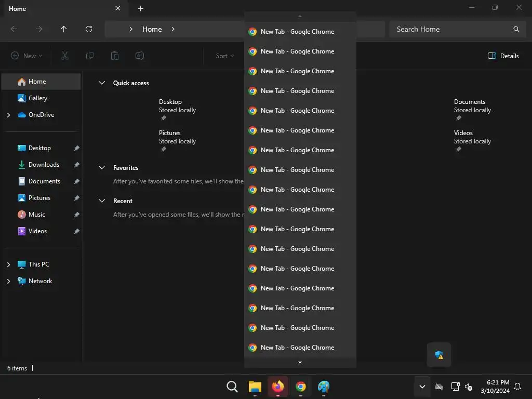Click Home breadcrumb in address bar

(152, 29)
